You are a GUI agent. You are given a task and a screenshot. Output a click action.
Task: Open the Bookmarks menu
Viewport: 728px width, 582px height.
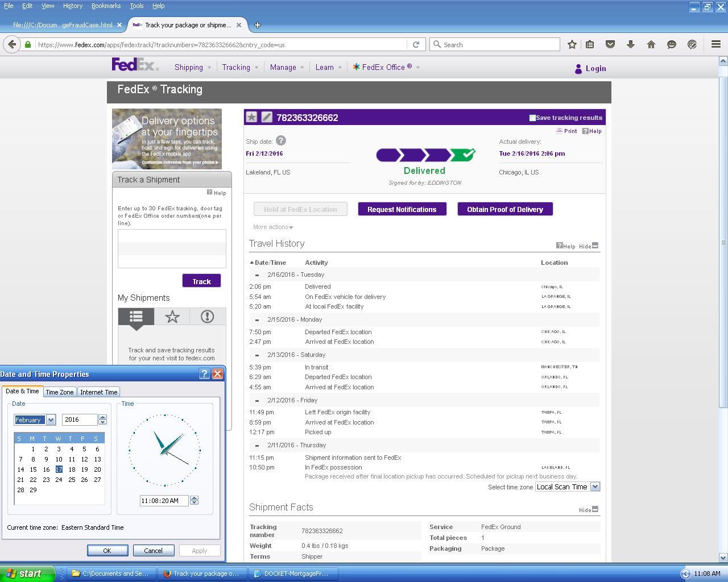pyautogui.click(x=106, y=6)
